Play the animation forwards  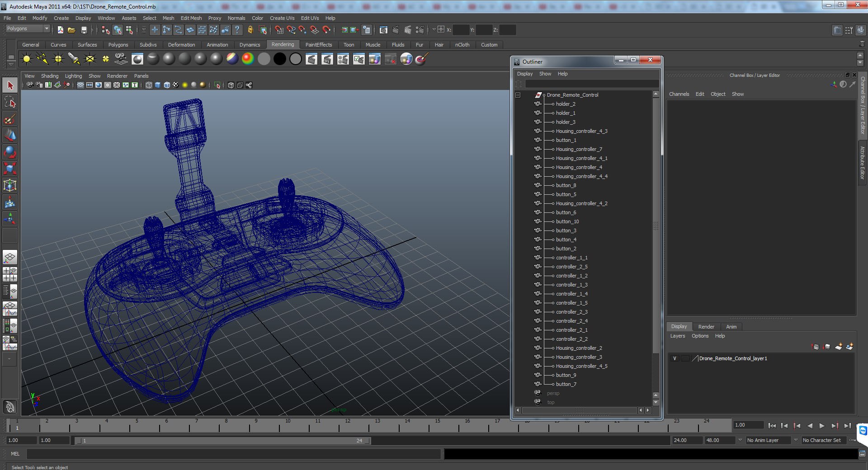tap(822, 426)
